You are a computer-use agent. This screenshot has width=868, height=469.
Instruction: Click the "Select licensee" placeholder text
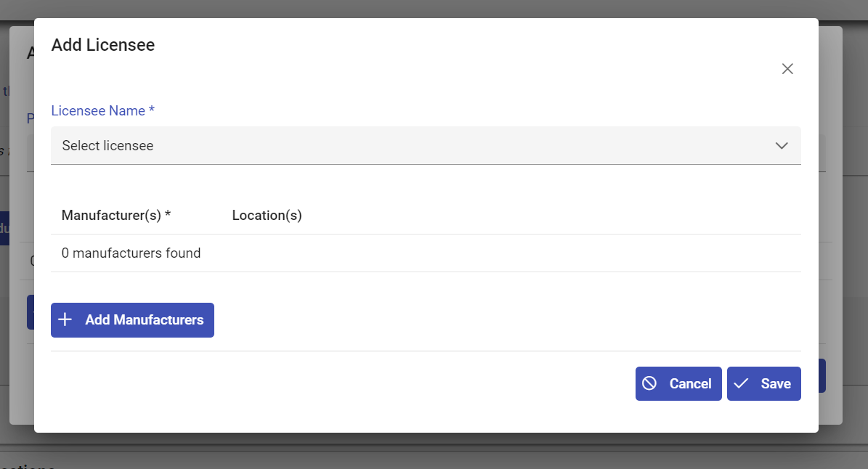click(x=108, y=146)
